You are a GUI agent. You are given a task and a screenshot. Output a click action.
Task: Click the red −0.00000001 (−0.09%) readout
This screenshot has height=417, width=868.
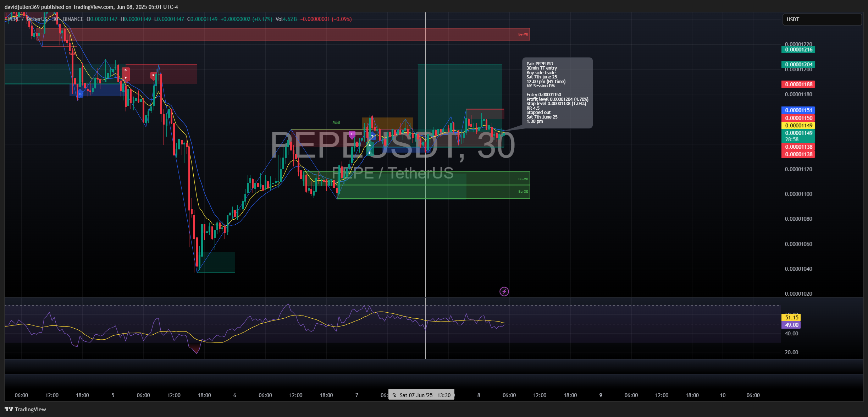point(326,19)
